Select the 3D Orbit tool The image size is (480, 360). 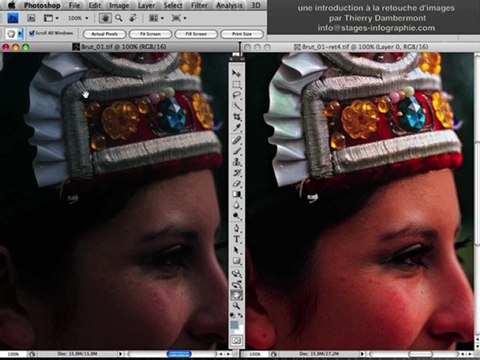point(236,285)
